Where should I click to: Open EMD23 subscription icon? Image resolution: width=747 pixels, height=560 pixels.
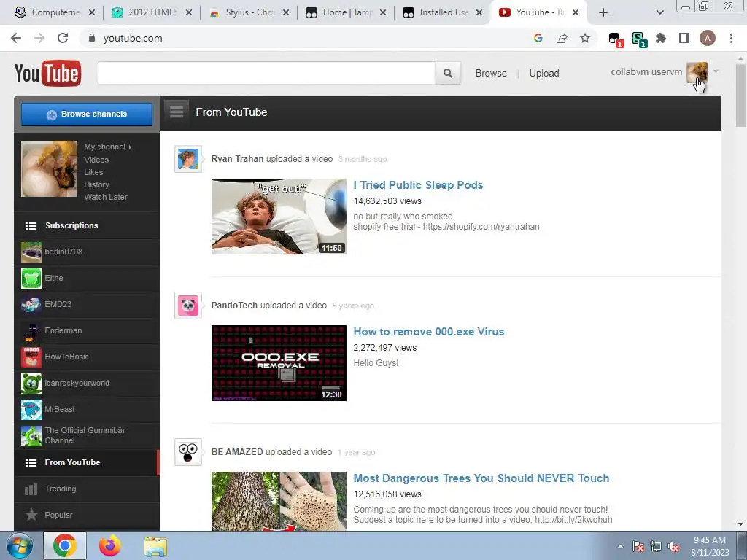point(31,304)
